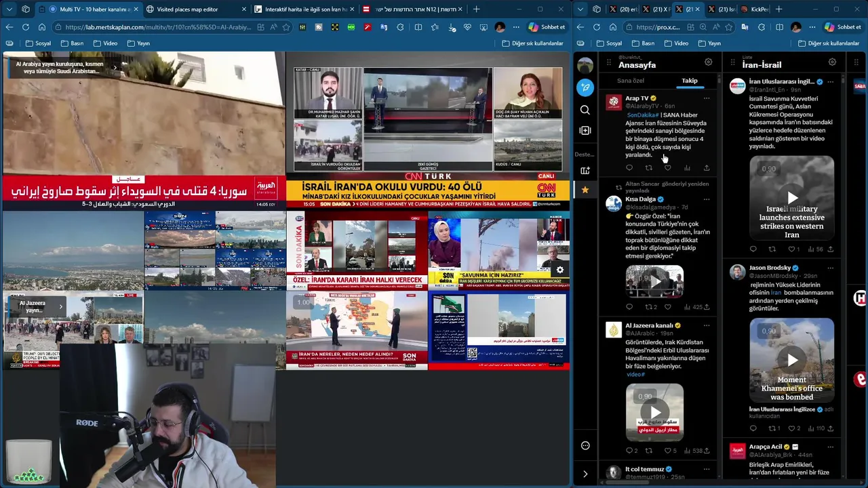The image size is (868, 488).
Task: Switch to the Sana özel tab
Action: (631, 81)
